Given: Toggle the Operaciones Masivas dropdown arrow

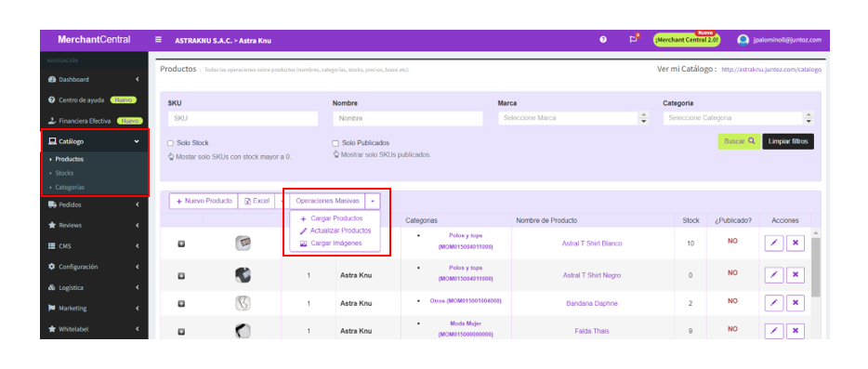Looking at the screenshot, I should point(373,201).
